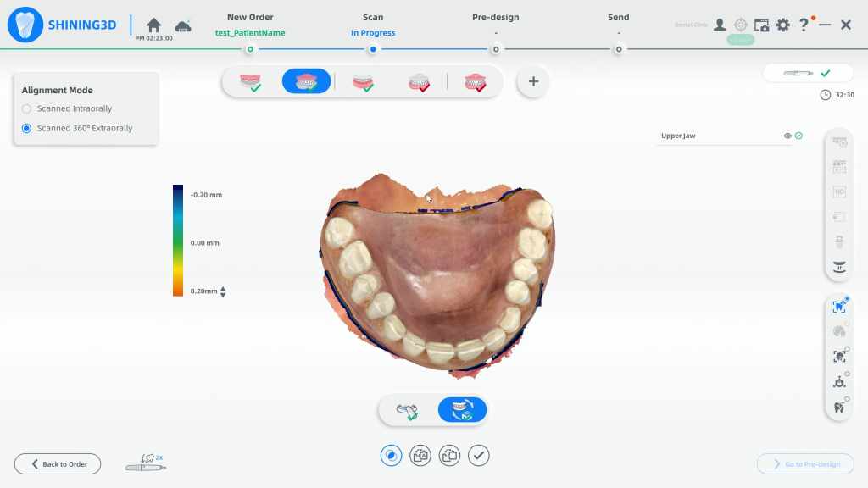Viewport: 868px width, 488px height.
Task: Adjust the 0.20mm color scale stepper arrows
Action: click(223, 291)
